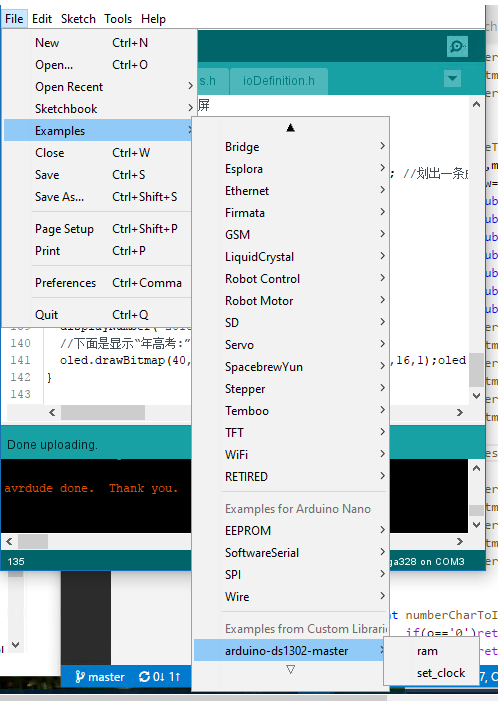
Task: Open the set_clock example sketch
Action: (x=431, y=673)
